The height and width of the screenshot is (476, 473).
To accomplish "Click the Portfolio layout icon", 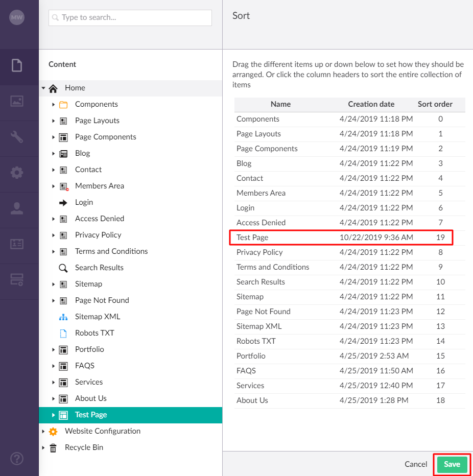I will 63,350.
